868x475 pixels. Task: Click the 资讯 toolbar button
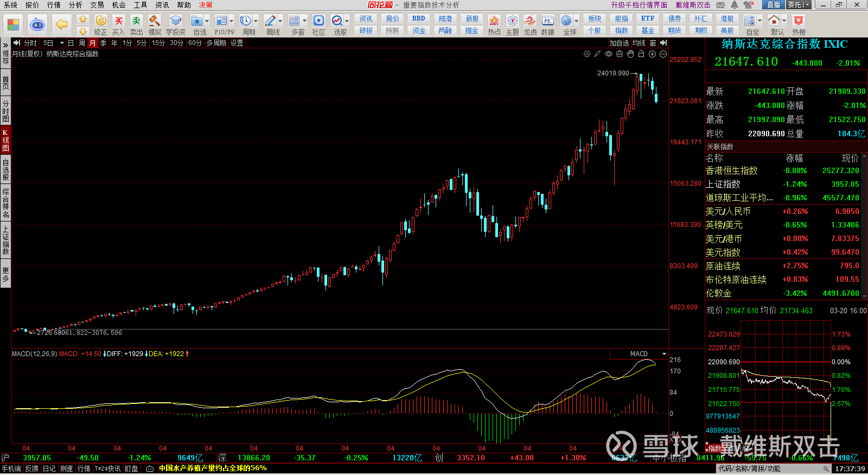pyautogui.click(x=366, y=18)
